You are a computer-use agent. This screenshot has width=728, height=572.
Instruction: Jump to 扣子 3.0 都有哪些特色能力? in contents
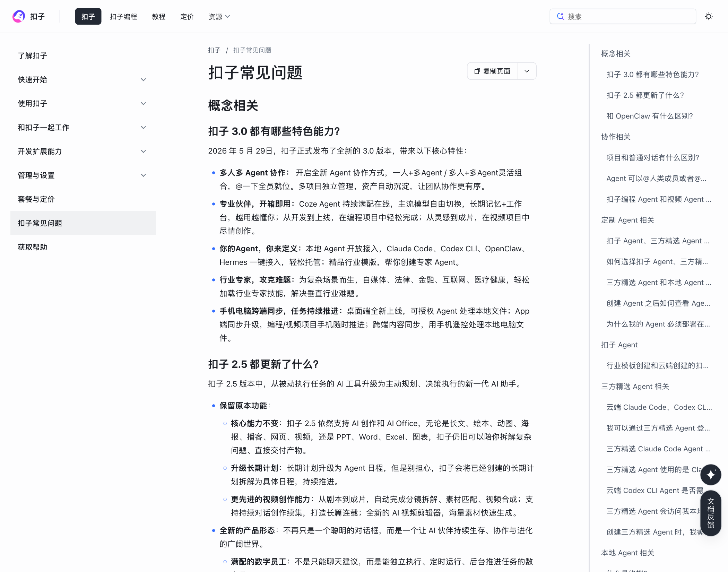pyautogui.click(x=652, y=75)
